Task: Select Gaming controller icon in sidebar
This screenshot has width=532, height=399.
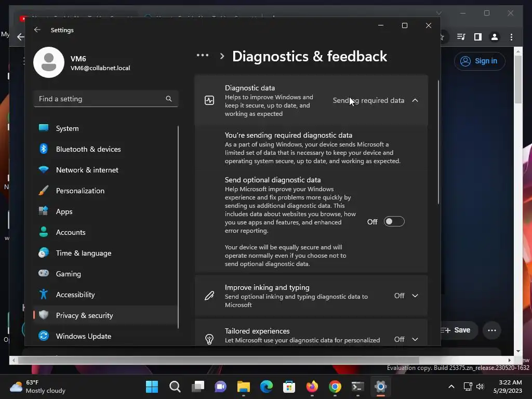Action: pos(44,273)
